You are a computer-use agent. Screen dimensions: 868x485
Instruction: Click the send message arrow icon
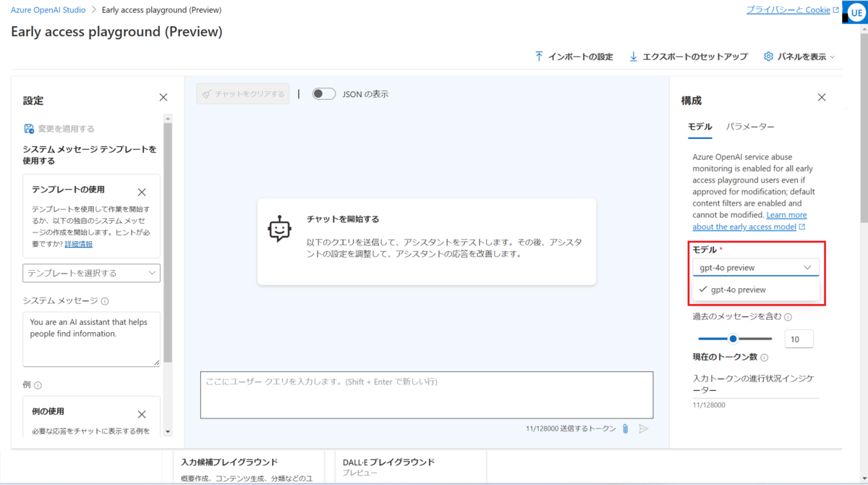643,429
